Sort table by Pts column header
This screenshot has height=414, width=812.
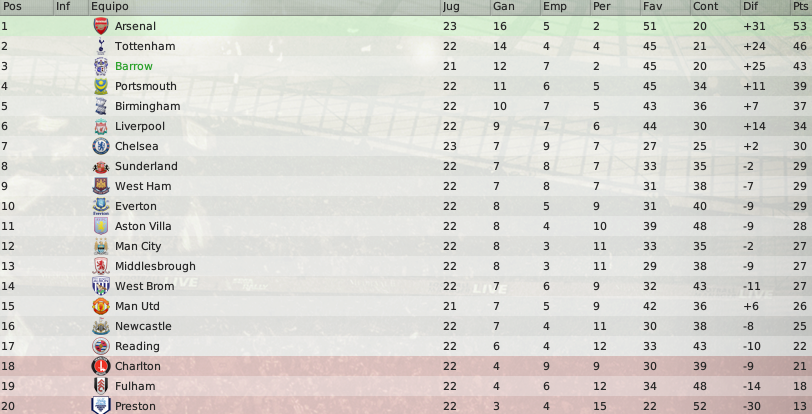[x=801, y=6]
